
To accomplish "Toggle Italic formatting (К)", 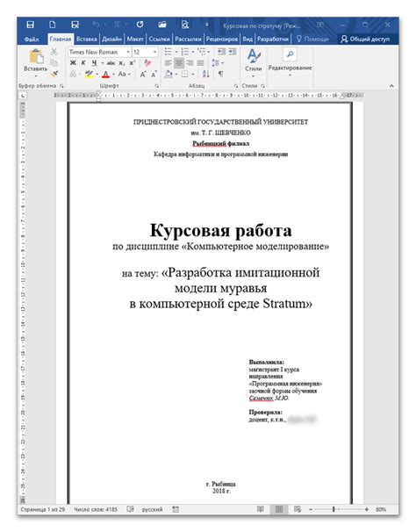I will [83, 62].
